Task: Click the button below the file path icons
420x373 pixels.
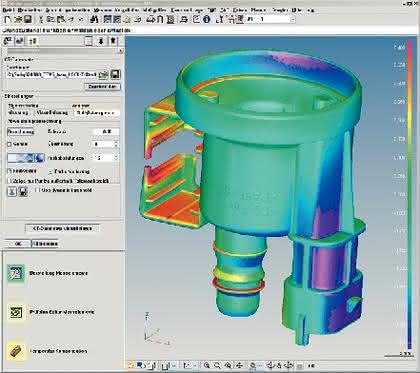Action: [x=102, y=87]
